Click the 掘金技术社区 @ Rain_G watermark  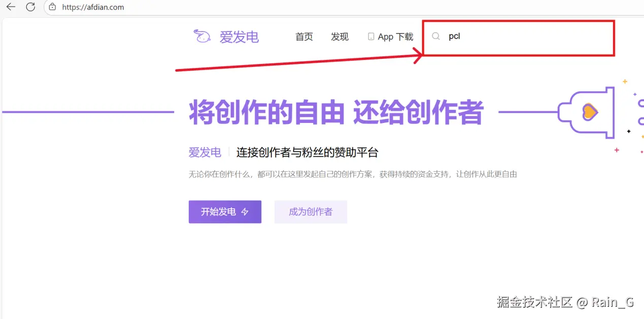point(565,302)
